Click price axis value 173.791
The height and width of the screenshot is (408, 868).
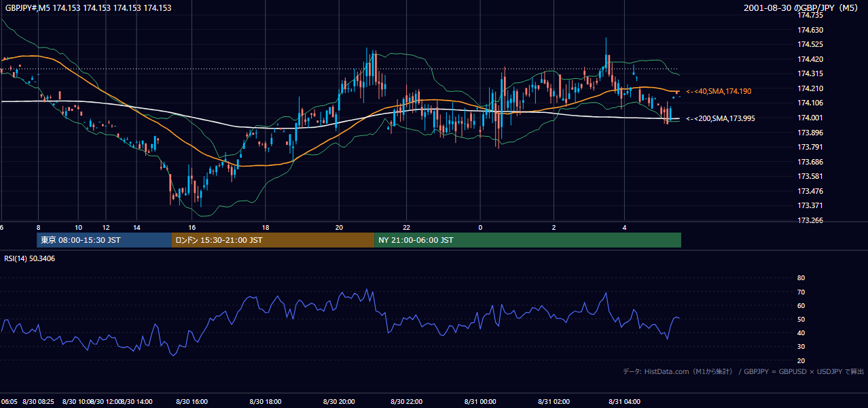pos(810,147)
